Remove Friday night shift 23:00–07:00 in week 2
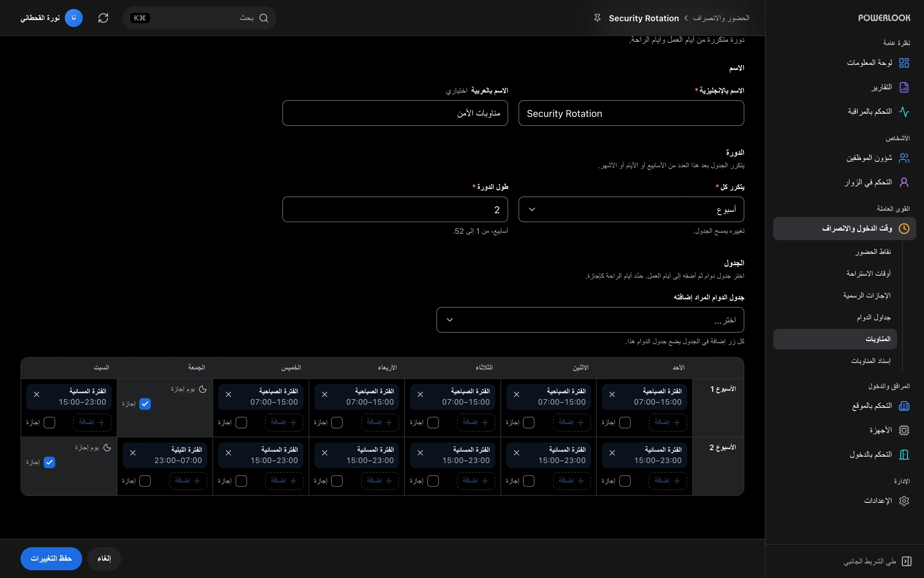 tap(133, 453)
